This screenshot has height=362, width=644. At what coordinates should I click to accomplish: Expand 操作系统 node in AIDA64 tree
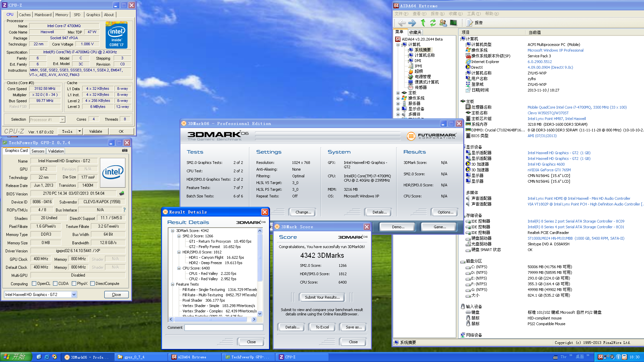[x=398, y=98]
